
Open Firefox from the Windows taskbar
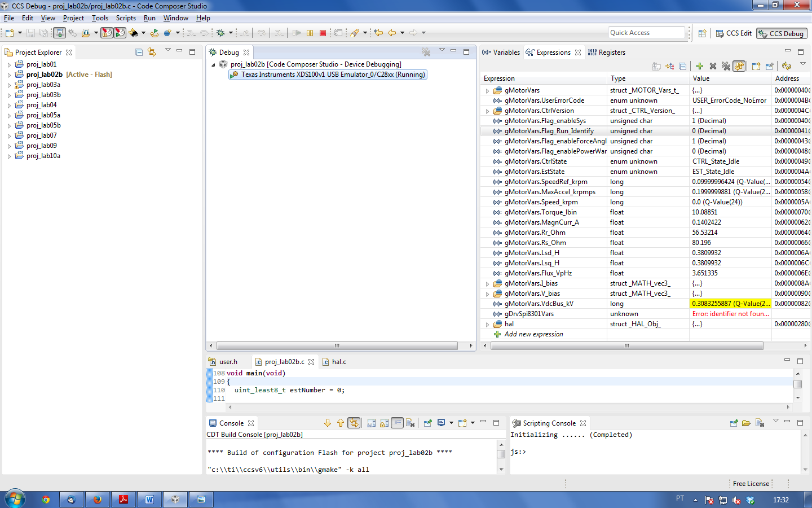97,500
